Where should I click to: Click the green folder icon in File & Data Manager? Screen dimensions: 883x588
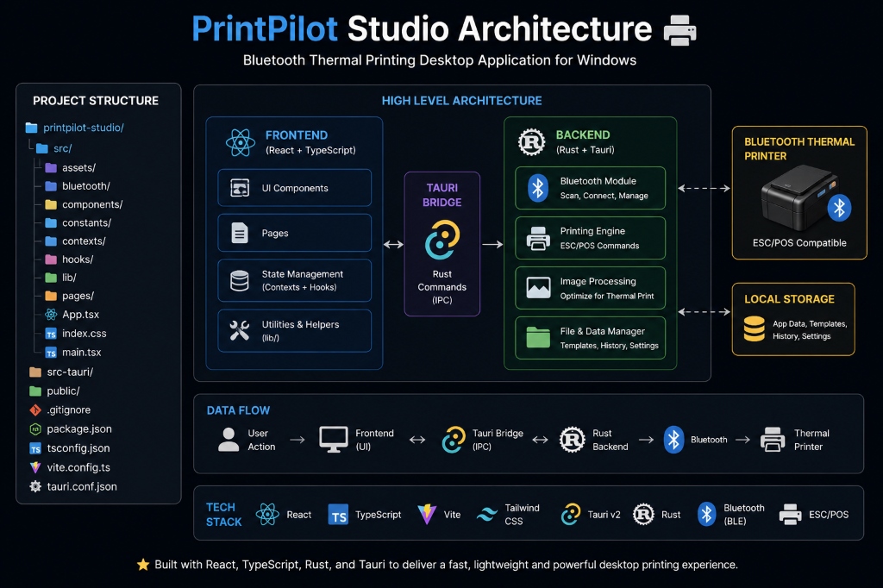(538, 337)
